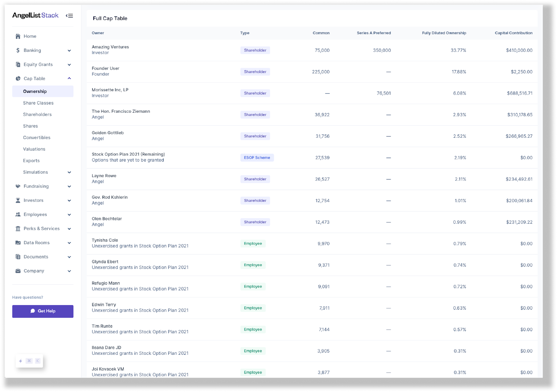Image resolution: width=557 pixels, height=392 pixels.
Task: Select the Shareholder badge for Amazing Ventures
Action: click(x=255, y=50)
